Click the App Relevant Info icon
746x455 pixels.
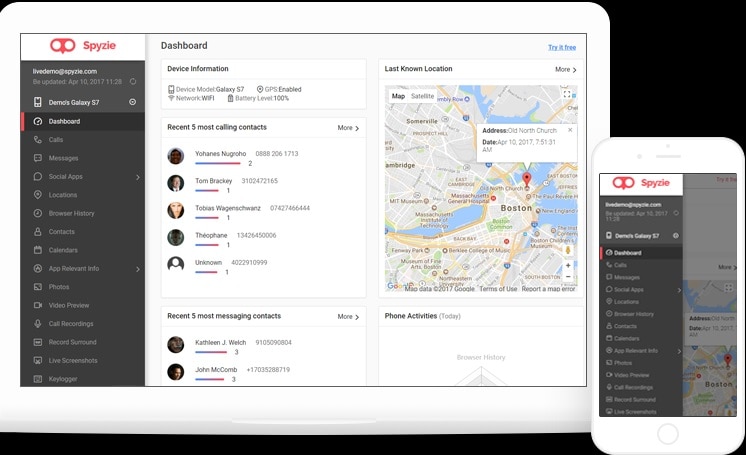click(x=38, y=268)
